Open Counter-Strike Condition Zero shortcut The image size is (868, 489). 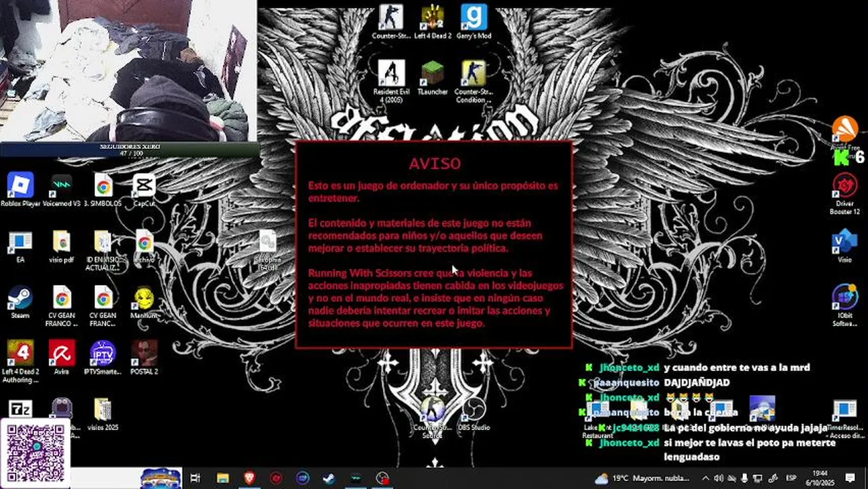[x=473, y=81]
